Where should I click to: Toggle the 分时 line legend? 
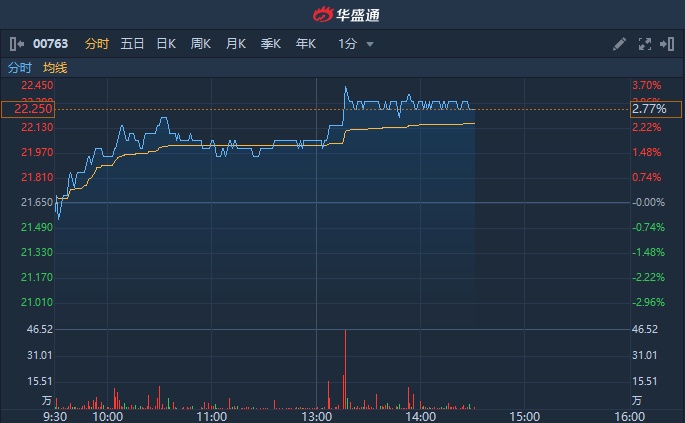[20, 68]
